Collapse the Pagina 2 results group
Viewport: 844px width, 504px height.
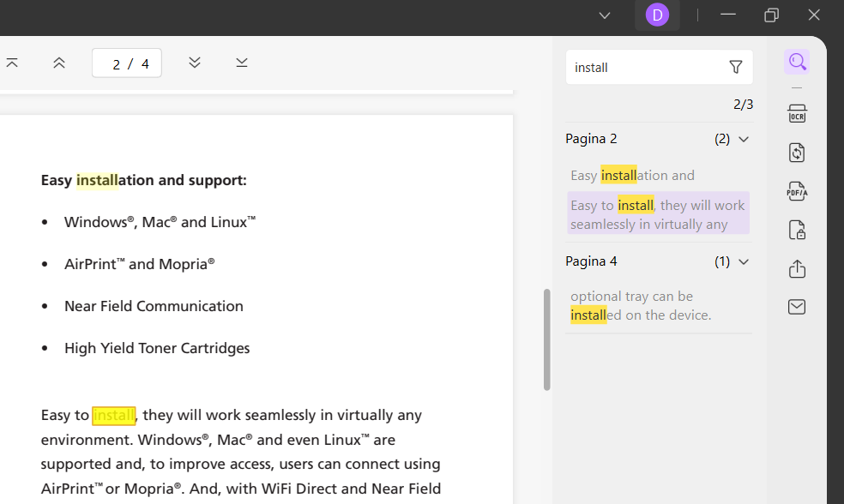(744, 140)
